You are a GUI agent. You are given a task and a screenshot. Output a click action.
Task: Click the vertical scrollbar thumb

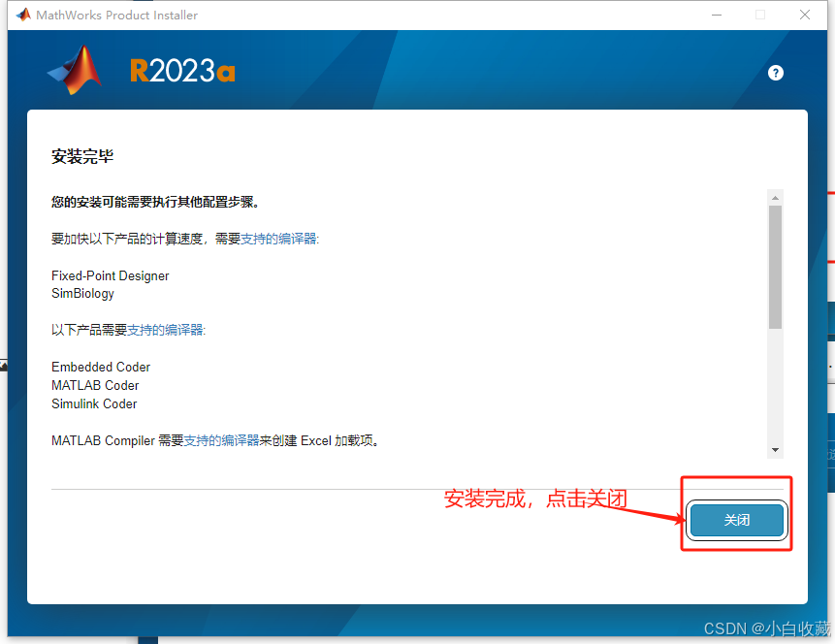[776, 267]
